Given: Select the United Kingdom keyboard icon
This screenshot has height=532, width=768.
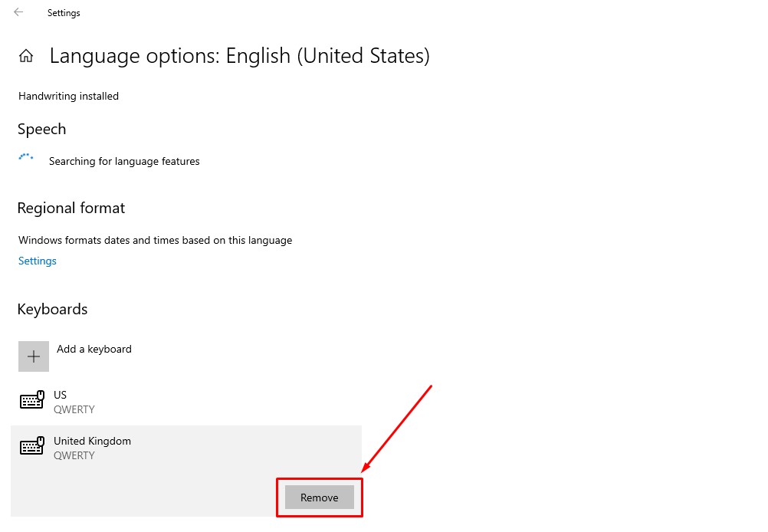Looking at the screenshot, I should (x=32, y=446).
